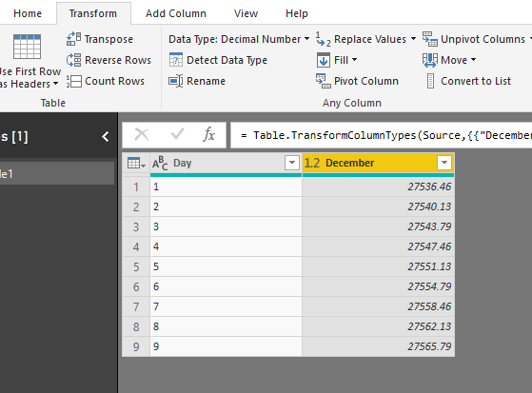The image size is (532, 393).
Task: Click the cell with value 27551.13
Action: pyautogui.click(x=378, y=266)
